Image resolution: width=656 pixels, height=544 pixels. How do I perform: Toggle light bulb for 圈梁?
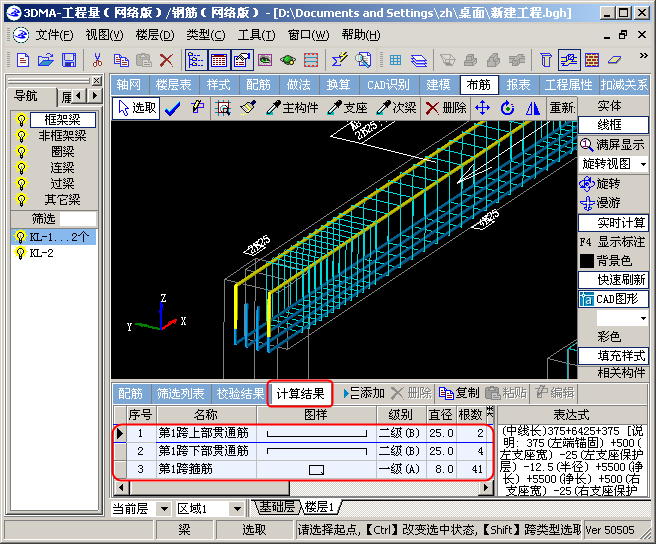21,151
